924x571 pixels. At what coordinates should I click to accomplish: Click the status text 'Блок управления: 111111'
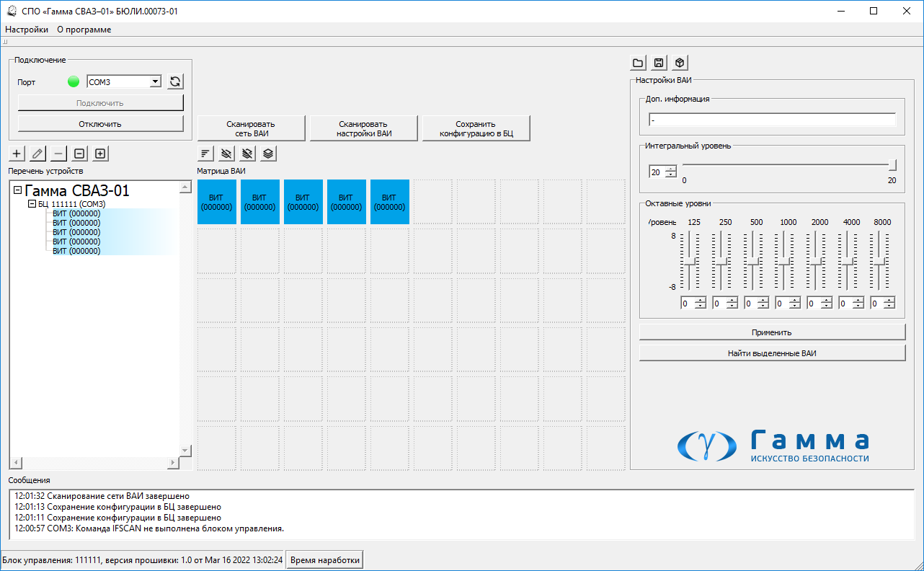click(53, 560)
